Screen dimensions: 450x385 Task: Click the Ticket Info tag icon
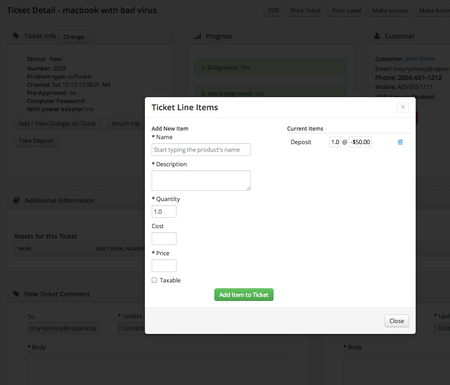coord(16,36)
